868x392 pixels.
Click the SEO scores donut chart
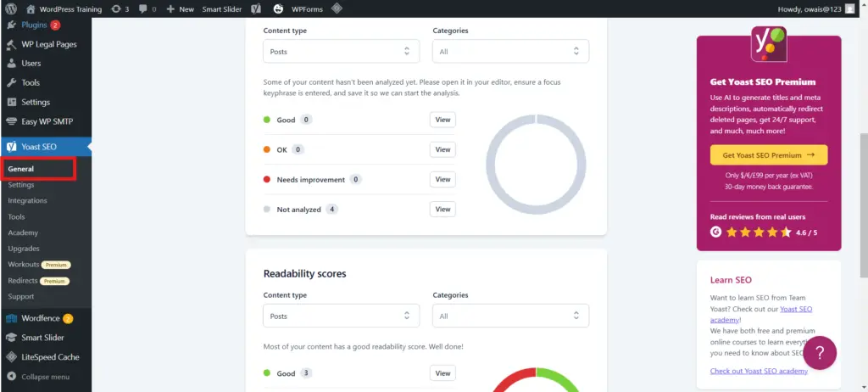point(536,165)
